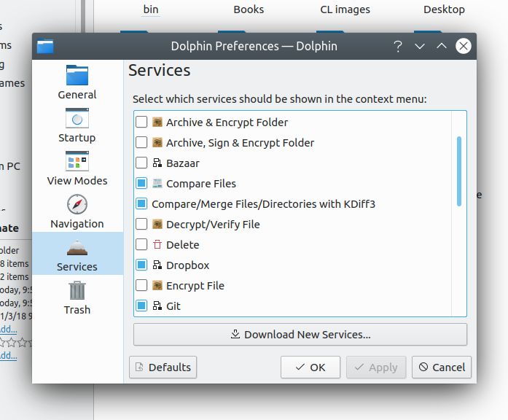The image size is (508, 420).
Task: Dismiss dialog with Cancel button
Action: (x=442, y=367)
